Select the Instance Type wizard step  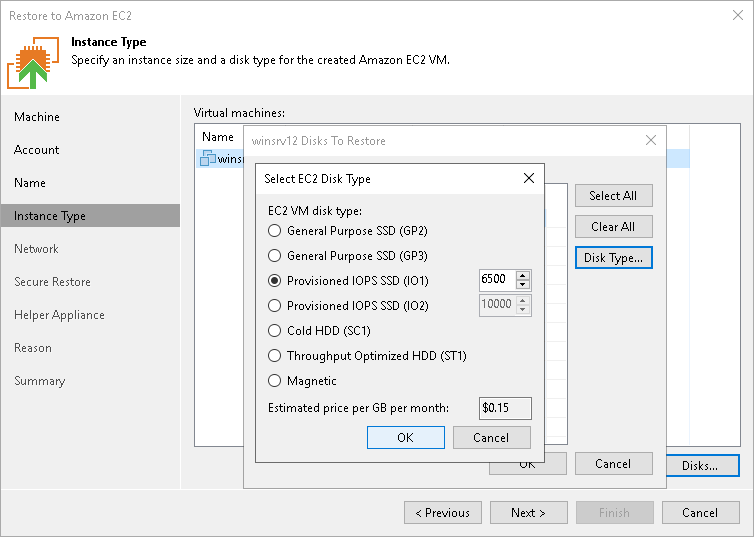(x=90, y=215)
